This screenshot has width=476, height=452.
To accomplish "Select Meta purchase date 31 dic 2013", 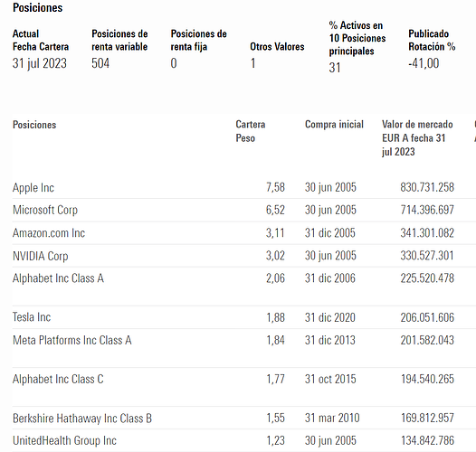I will click(x=330, y=340).
